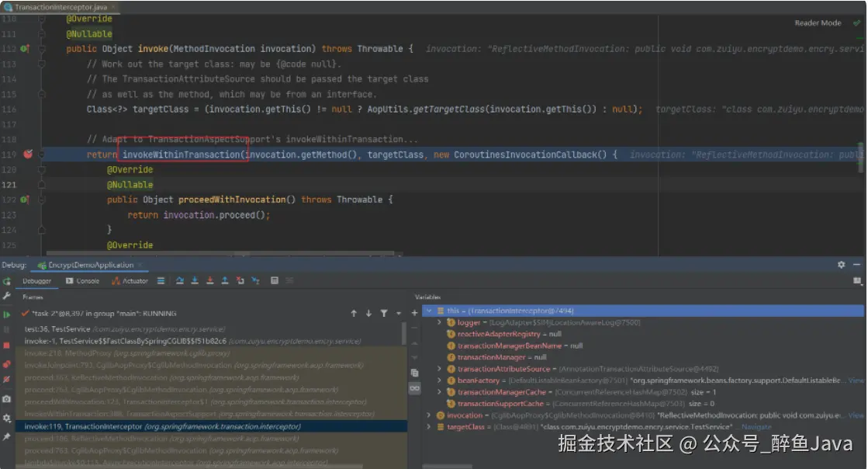Viewport: 868px width, 469px height.
Task: Select frame invoke:119, TransactionInterceptor
Action: click(x=210, y=427)
